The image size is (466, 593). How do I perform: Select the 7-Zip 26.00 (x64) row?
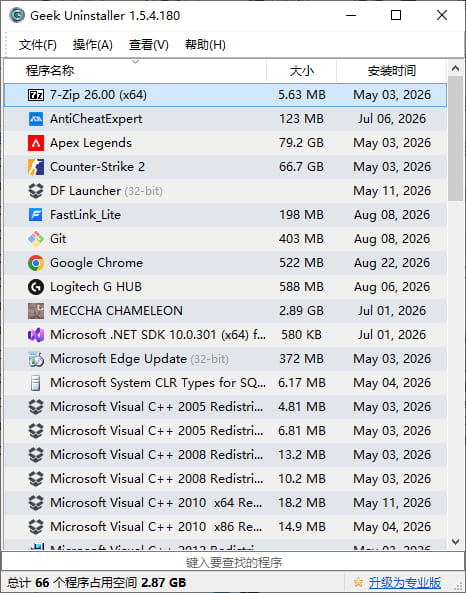pos(225,95)
